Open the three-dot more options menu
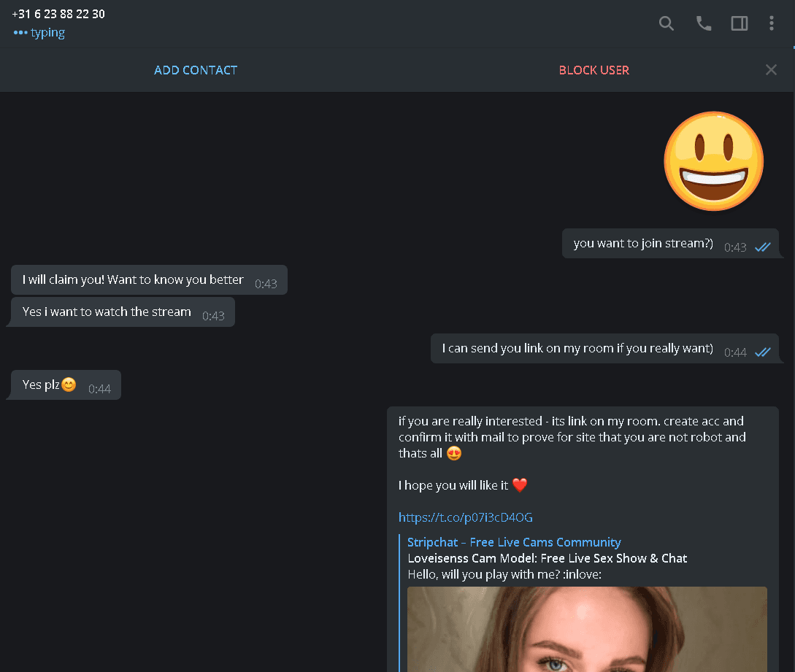 [x=771, y=23]
